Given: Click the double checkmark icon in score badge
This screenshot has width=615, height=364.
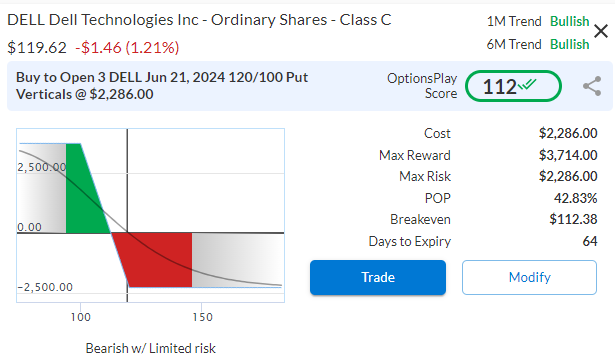Looking at the screenshot, I should pyautogui.click(x=527, y=84).
